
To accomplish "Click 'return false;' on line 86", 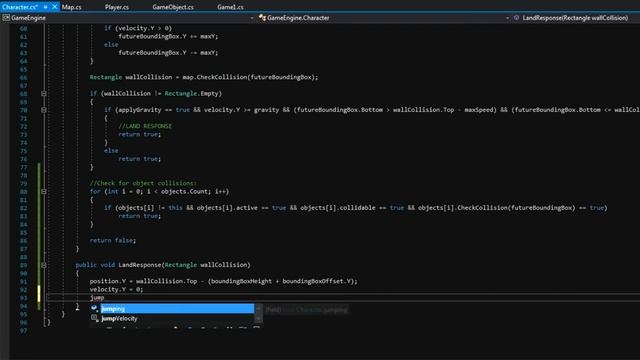I will tap(113, 240).
